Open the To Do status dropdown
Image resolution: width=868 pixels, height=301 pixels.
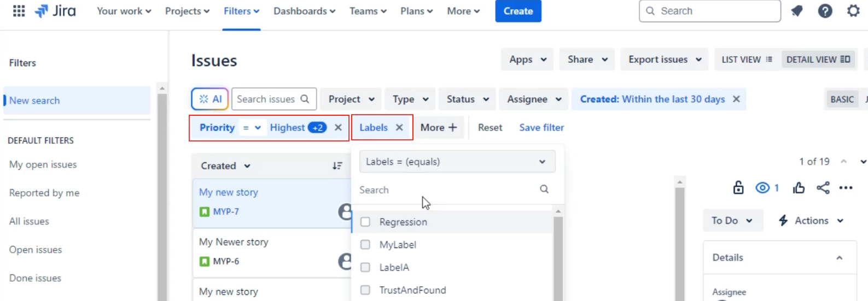point(732,220)
